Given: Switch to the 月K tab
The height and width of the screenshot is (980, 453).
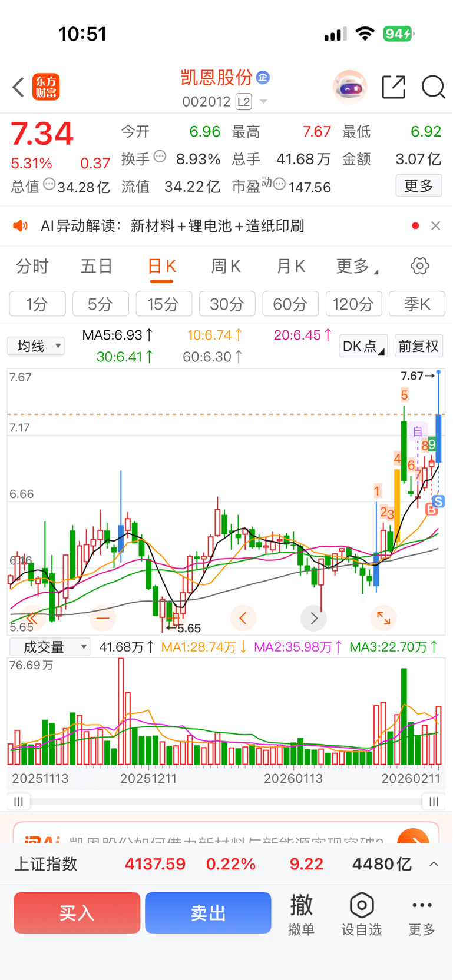Looking at the screenshot, I should click(x=290, y=267).
